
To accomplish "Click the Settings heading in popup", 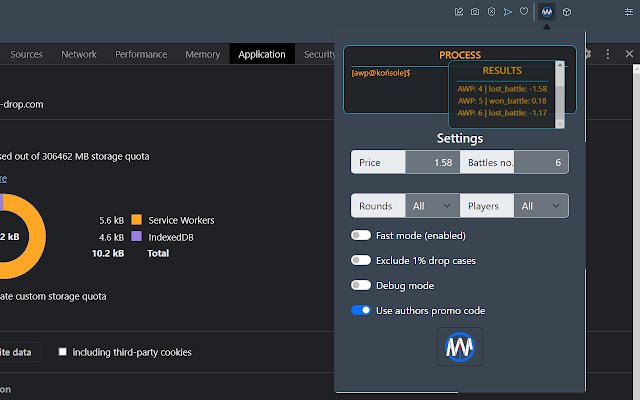I will 460,138.
